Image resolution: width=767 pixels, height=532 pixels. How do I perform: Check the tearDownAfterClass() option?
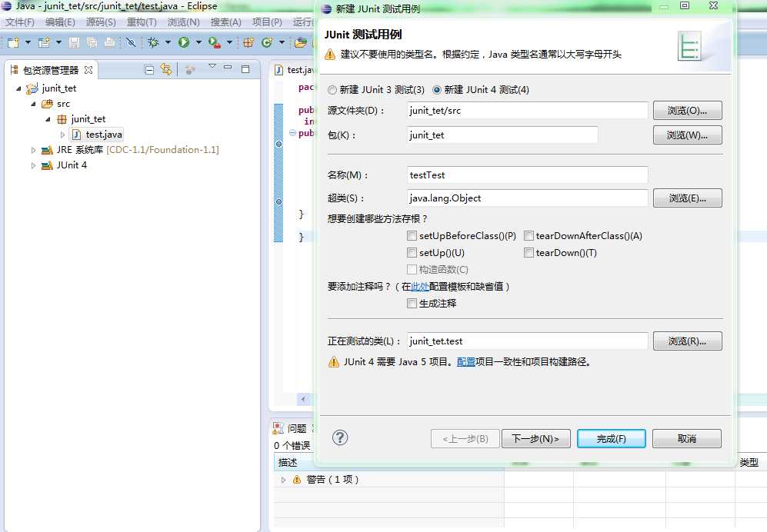(x=529, y=236)
